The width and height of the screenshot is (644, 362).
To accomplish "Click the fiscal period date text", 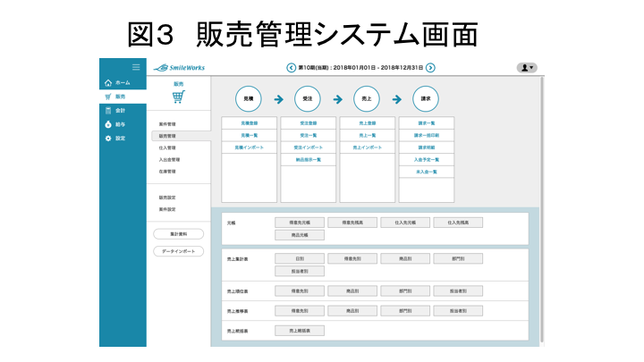I will 360,68.
